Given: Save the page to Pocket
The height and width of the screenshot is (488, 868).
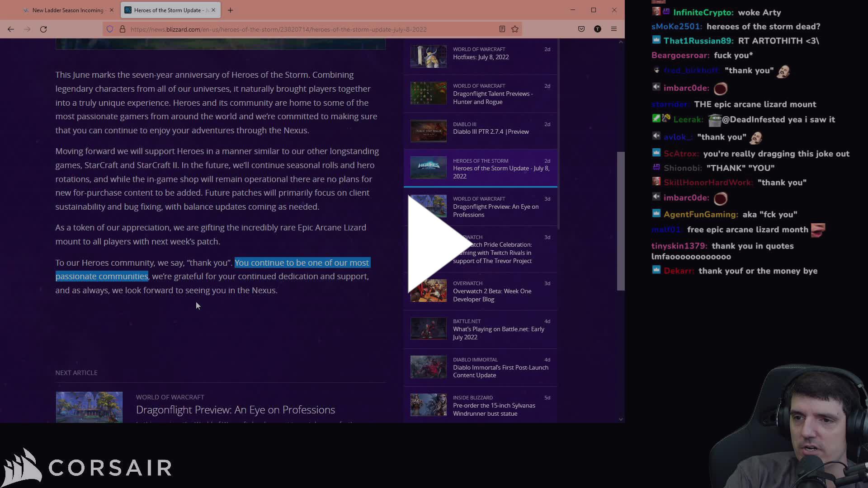Looking at the screenshot, I should 581,29.
